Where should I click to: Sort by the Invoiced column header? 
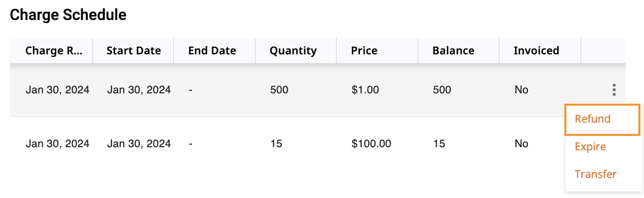click(x=536, y=51)
